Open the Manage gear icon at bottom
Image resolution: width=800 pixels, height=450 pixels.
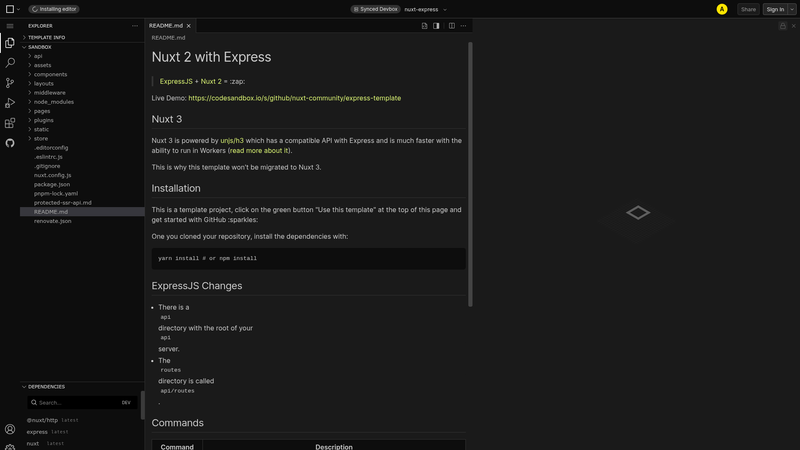point(10,447)
